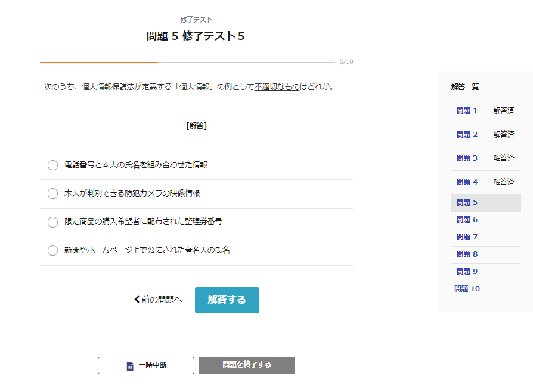
Task: Open 問題 4 from answer list
Action: 467,182
